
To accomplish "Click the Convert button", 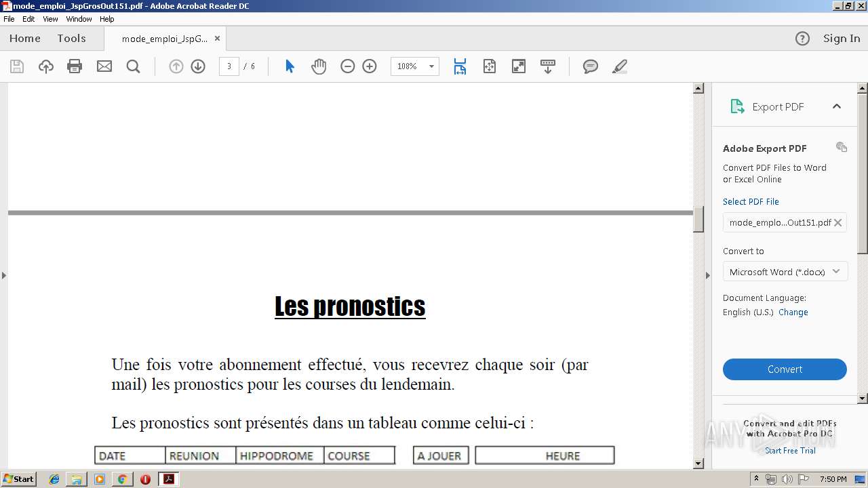I will pyautogui.click(x=785, y=369).
